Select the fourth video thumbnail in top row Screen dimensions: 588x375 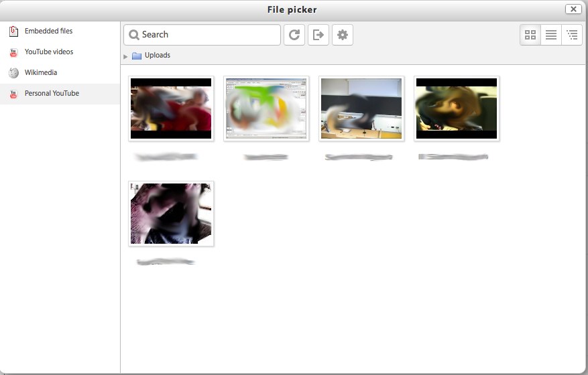(x=457, y=108)
